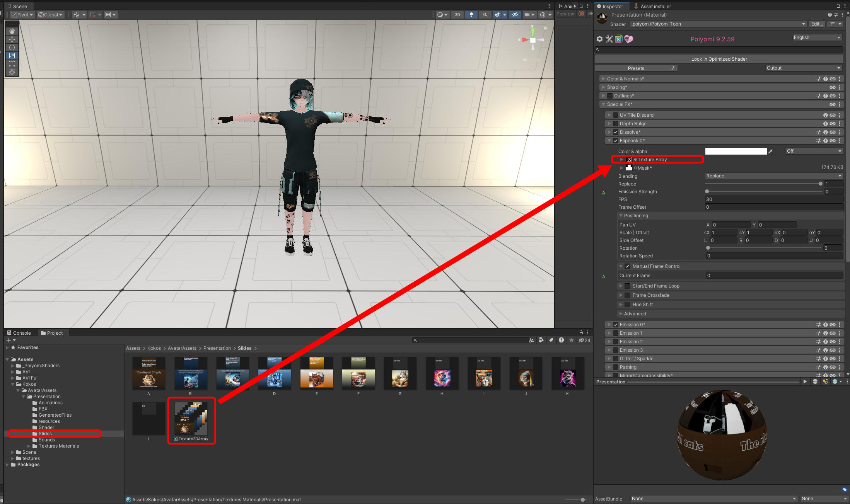Uncheck the Flipbook 0 checkbox
The image size is (850, 504).
point(616,141)
